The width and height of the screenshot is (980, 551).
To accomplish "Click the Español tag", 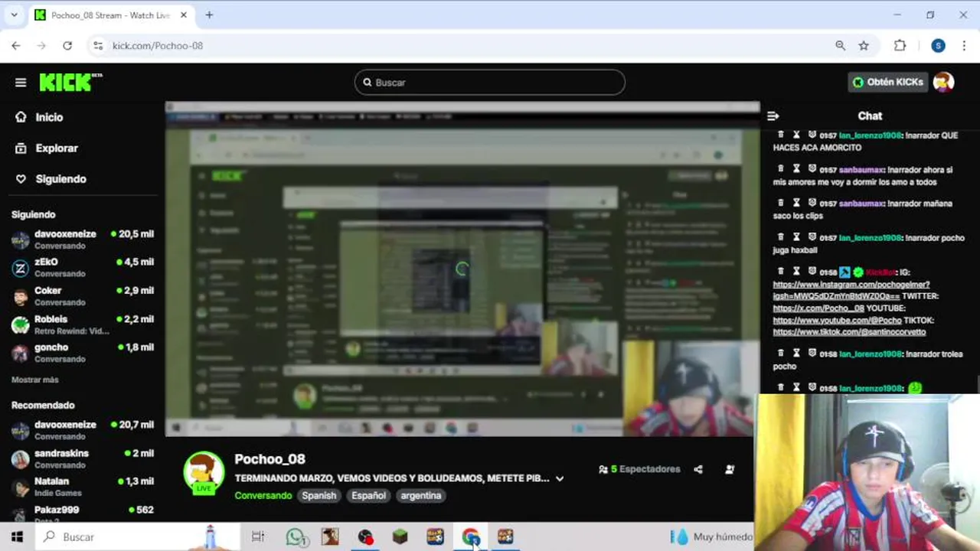I will (x=368, y=496).
